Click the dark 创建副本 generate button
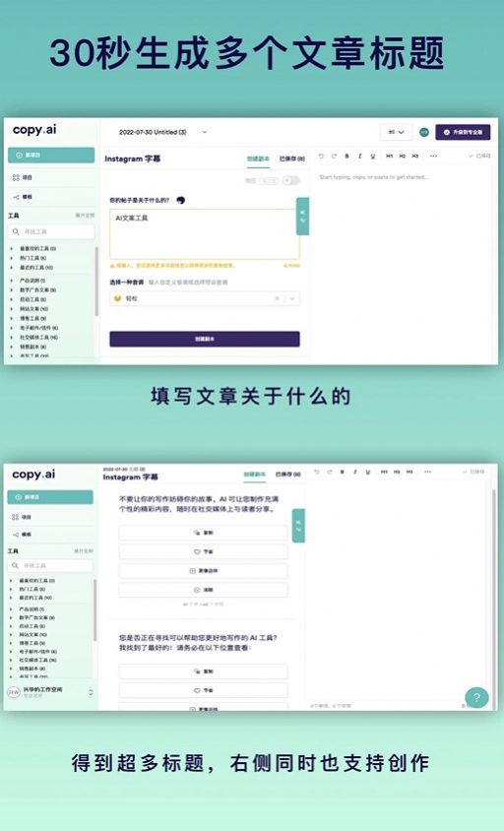This screenshot has width=504, height=831. [x=205, y=339]
